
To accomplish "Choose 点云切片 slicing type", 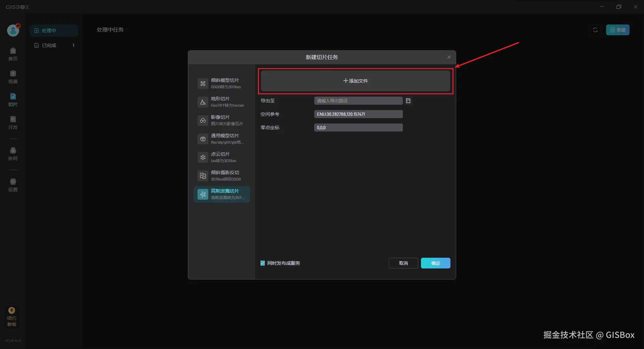I will click(222, 157).
